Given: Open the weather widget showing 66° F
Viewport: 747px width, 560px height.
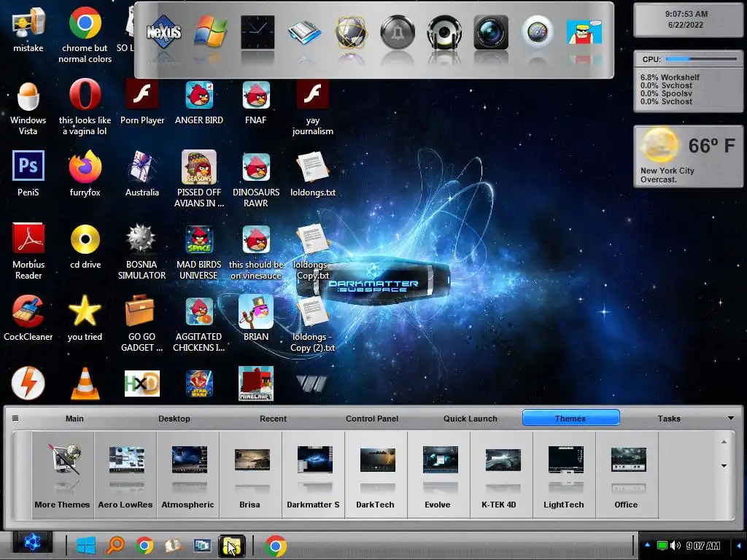Looking at the screenshot, I should pos(689,156).
